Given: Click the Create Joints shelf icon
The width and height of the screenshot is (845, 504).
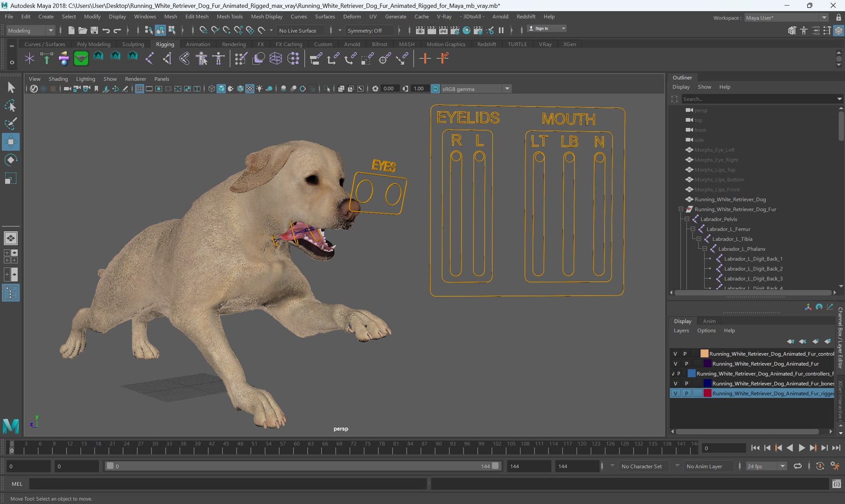Looking at the screenshot, I should 149,58.
